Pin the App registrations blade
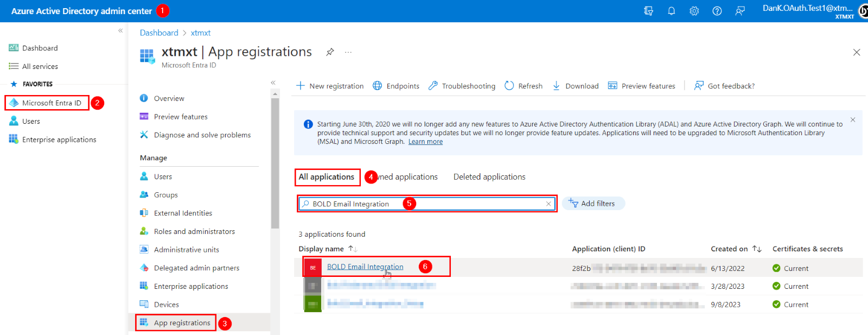This screenshot has width=868, height=335. [x=330, y=52]
